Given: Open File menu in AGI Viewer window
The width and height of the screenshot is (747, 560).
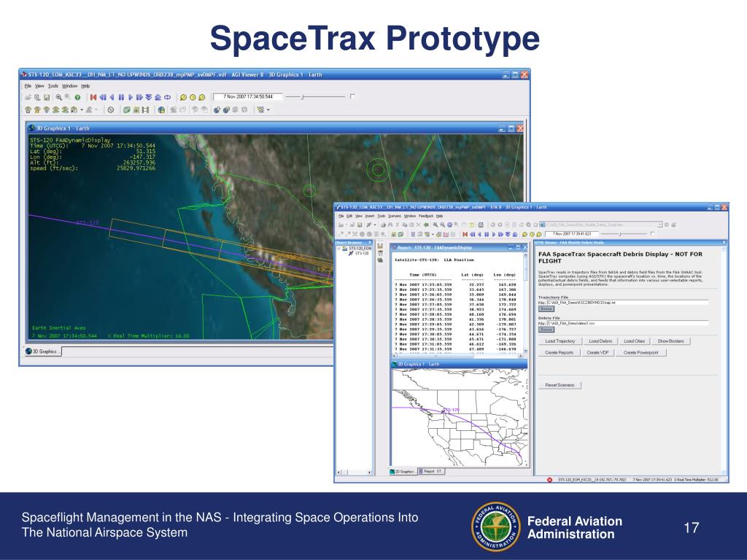Looking at the screenshot, I should click(x=28, y=86).
